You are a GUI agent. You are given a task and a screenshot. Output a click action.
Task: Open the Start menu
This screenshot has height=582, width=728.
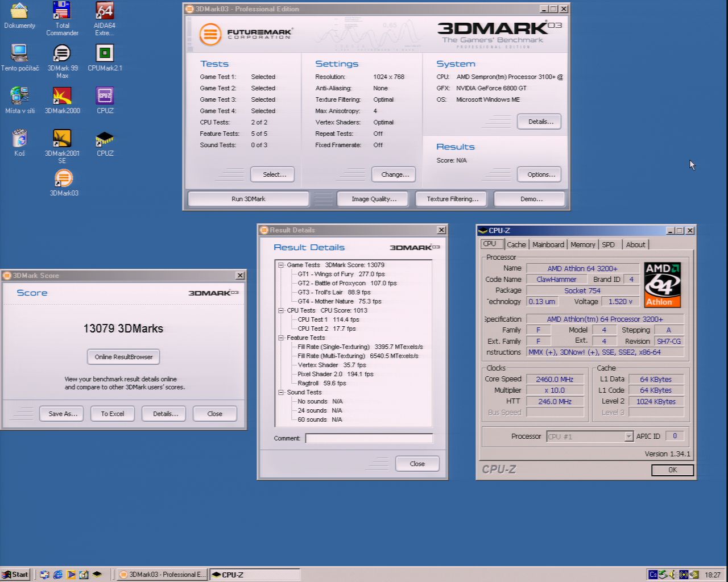(15, 575)
